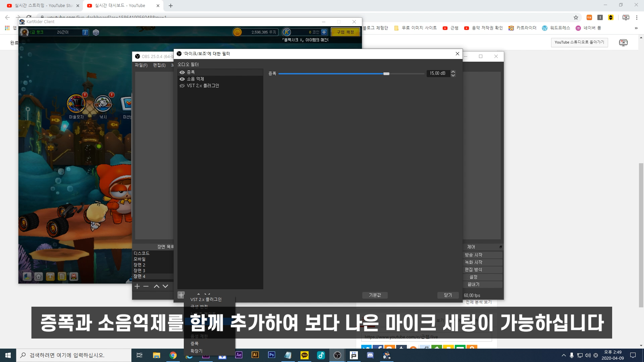Screen dimensions: 644x362
Task: Bookmark this page with star icon
Action: (x=576, y=17)
